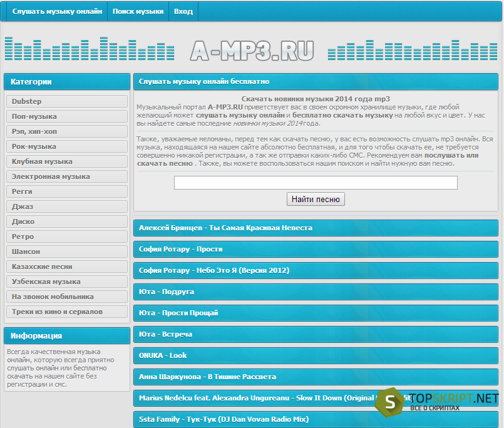Open 'Анна Шаркунова - В Тишине Рассвета'

316,377
